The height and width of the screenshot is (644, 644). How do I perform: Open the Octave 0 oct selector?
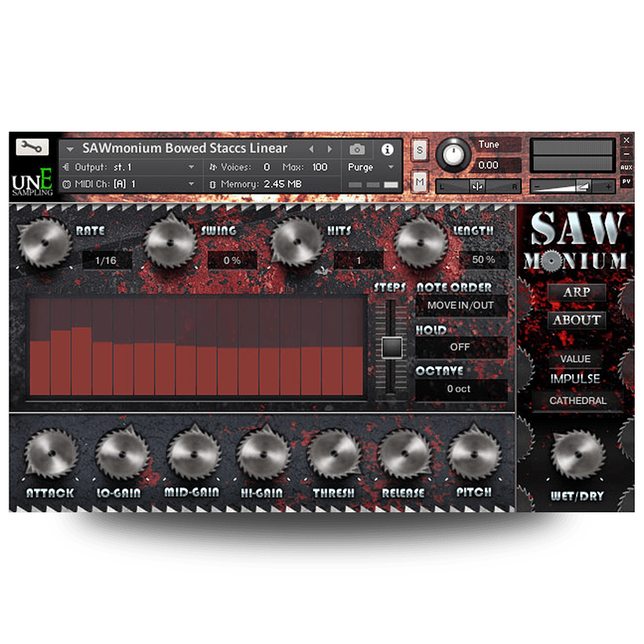point(461,389)
